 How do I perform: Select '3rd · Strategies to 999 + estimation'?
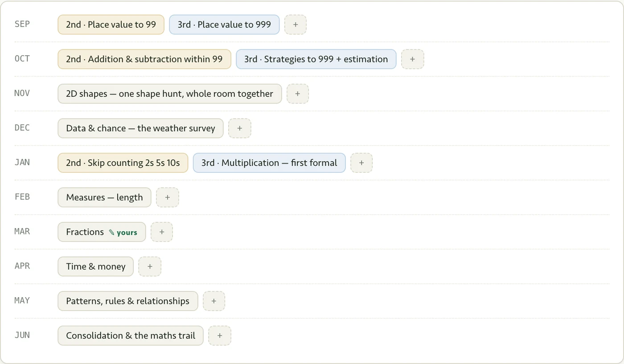point(316,59)
